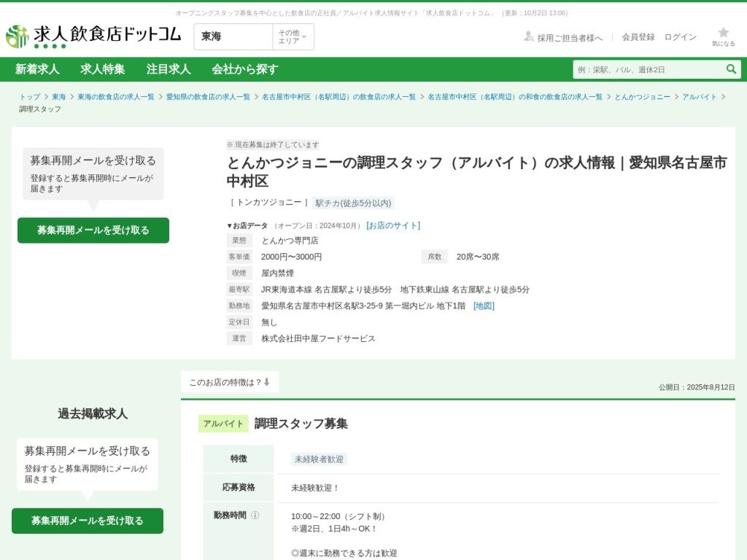Click the ログイン link
Viewport: 747px width, 560px height.
680,37
